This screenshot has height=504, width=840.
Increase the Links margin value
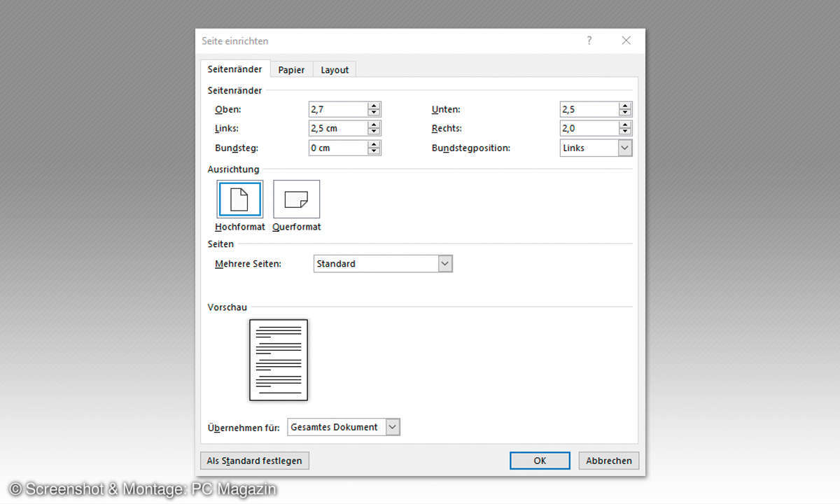[x=374, y=125]
